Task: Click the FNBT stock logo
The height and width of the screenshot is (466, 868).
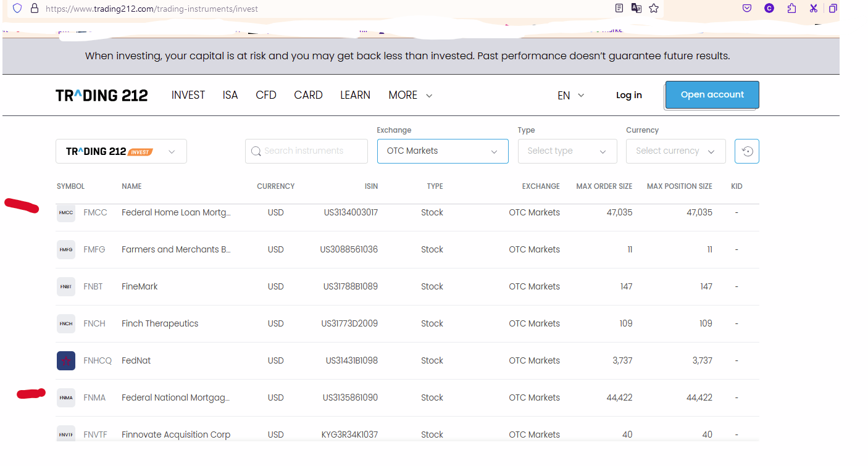Action: click(66, 286)
